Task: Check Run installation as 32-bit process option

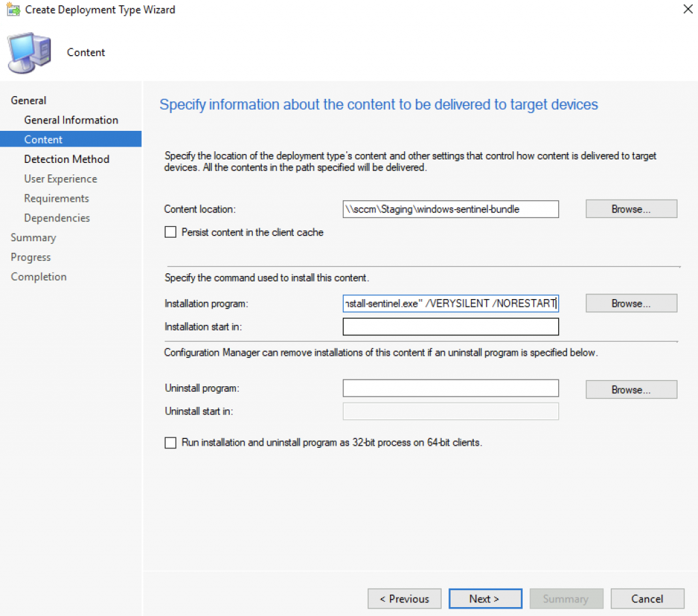Action: pyautogui.click(x=170, y=442)
